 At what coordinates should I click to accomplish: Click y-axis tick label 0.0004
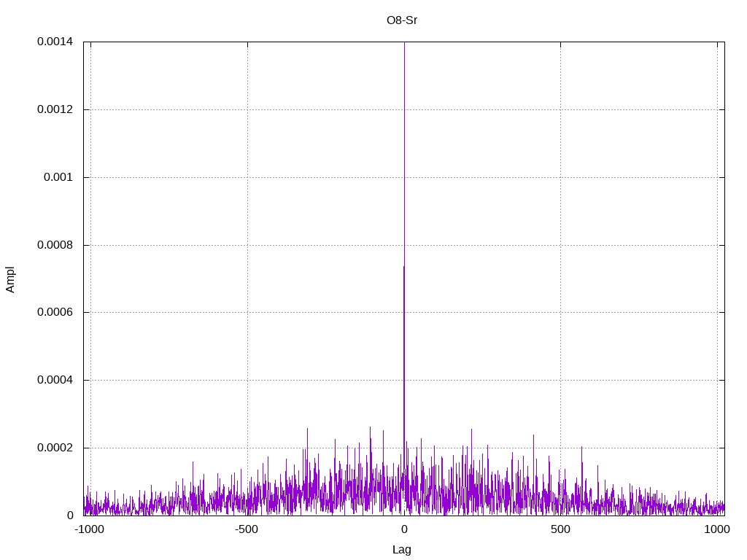point(55,380)
